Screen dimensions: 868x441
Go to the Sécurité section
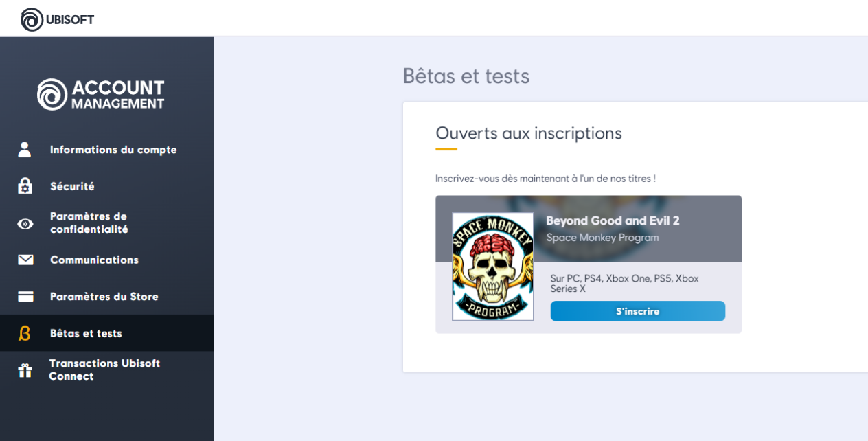(72, 186)
